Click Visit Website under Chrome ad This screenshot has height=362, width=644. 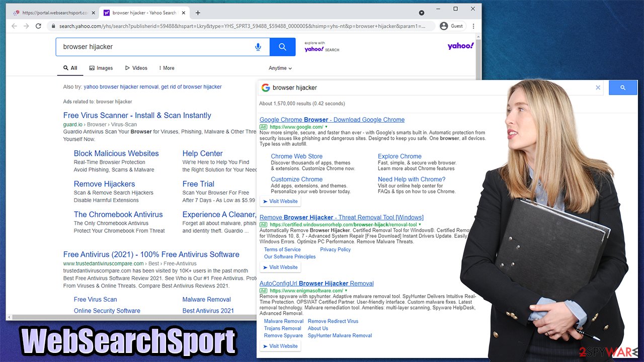coord(280,201)
